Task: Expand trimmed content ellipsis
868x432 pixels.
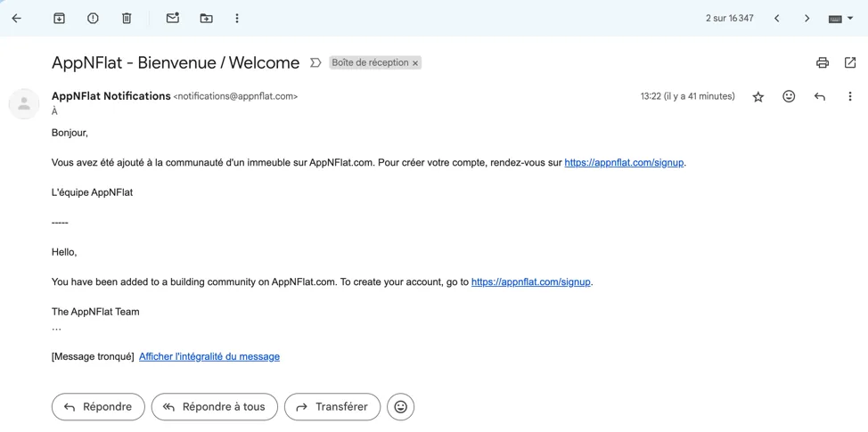Action: 56,328
